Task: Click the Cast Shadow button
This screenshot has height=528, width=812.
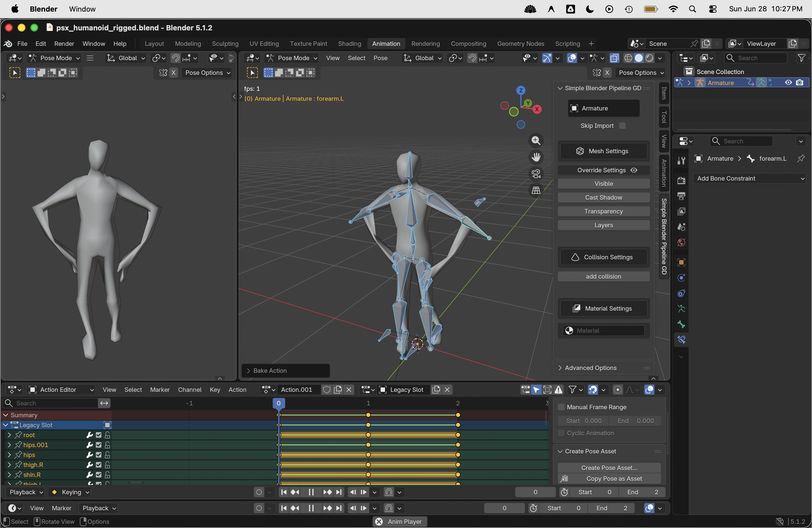Action: 603,197
